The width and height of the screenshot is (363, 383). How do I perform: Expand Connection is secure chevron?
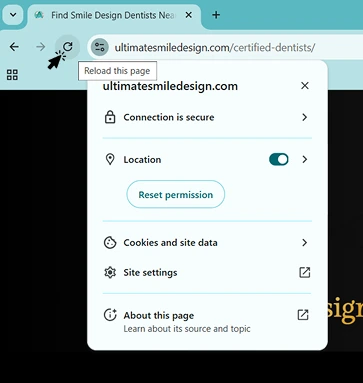pyautogui.click(x=304, y=117)
